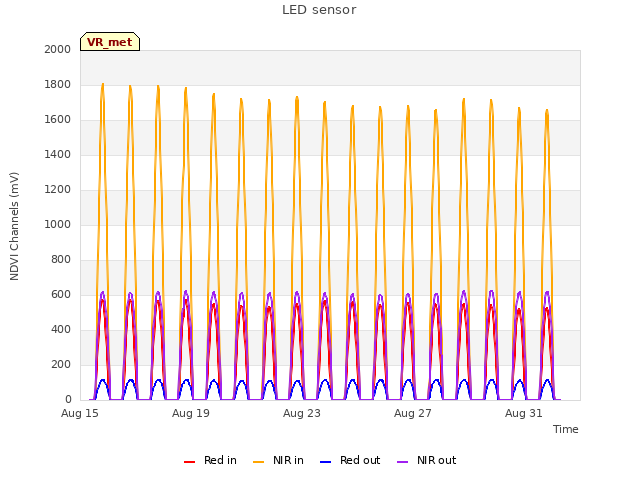Click the VR_met label tag
The height and width of the screenshot is (480, 640).
tap(110, 42)
